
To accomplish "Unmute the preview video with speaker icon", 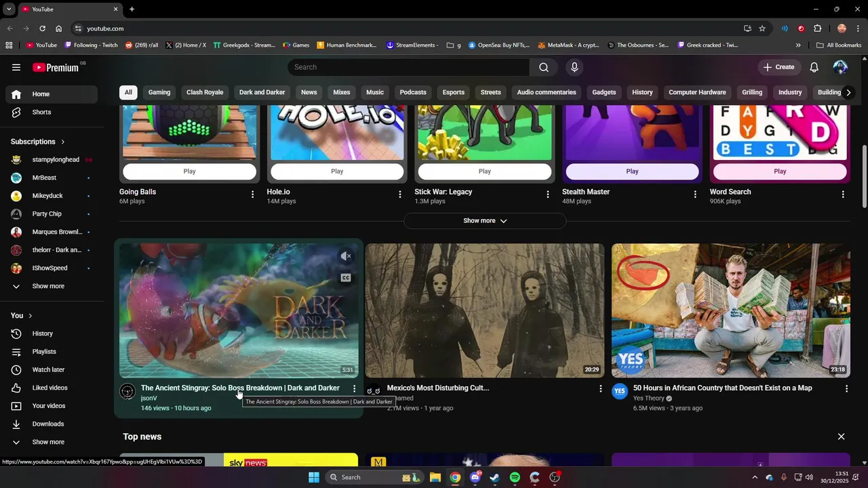I will (x=346, y=256).
